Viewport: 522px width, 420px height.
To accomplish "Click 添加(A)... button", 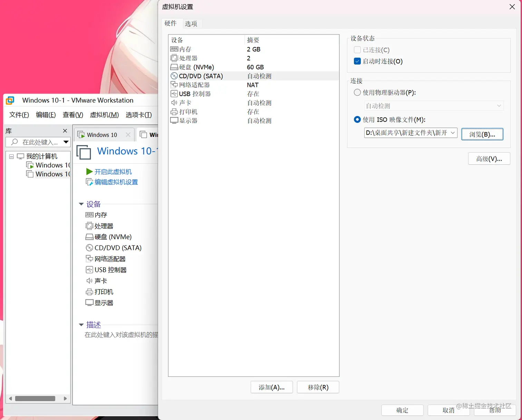I will tap(272, 387).
